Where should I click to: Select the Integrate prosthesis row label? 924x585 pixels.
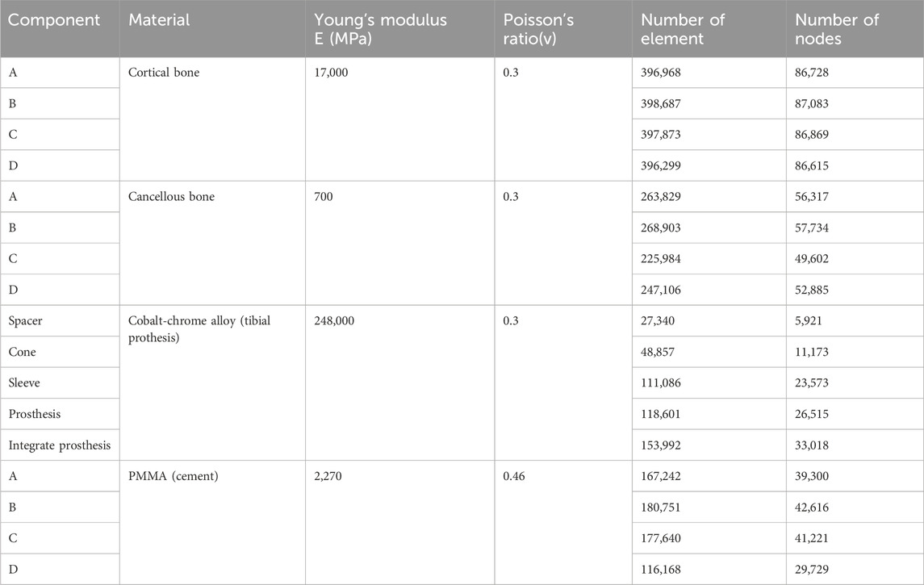[61, 445]
